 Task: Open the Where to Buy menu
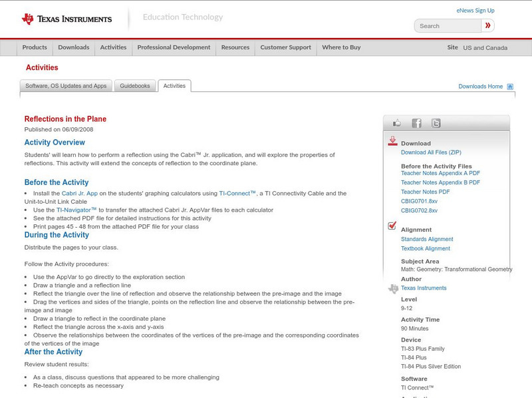click(x=341, y=47)
